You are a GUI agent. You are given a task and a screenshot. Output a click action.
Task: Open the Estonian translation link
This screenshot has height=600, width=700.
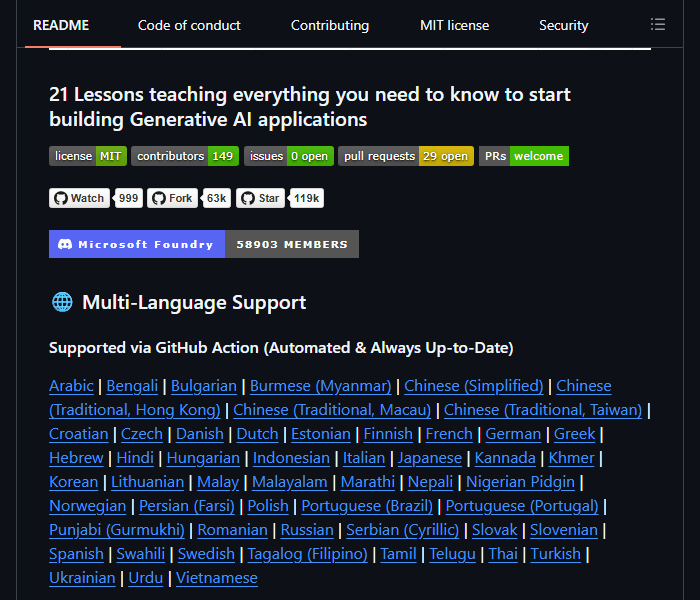click(x=321, y=434)
